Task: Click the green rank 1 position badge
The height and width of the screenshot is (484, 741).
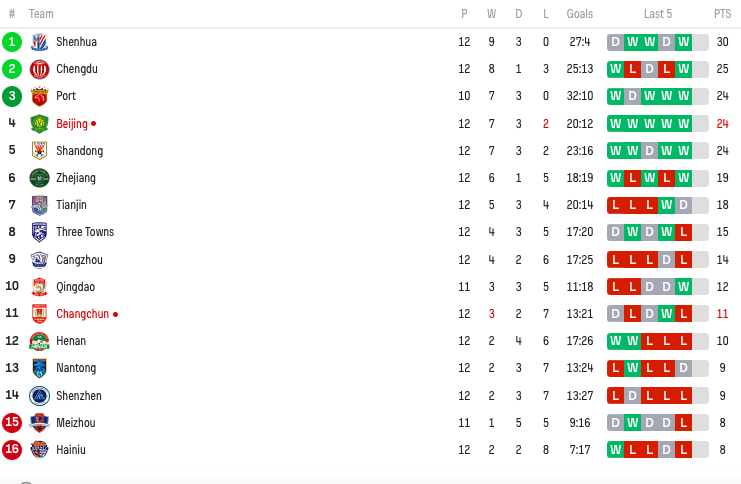Action: coord(12,42)
